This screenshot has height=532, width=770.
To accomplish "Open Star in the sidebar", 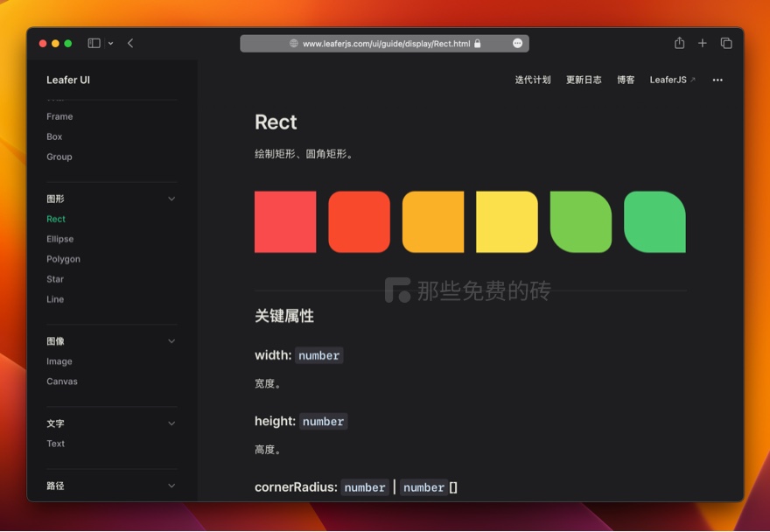I will coord(55,279).
